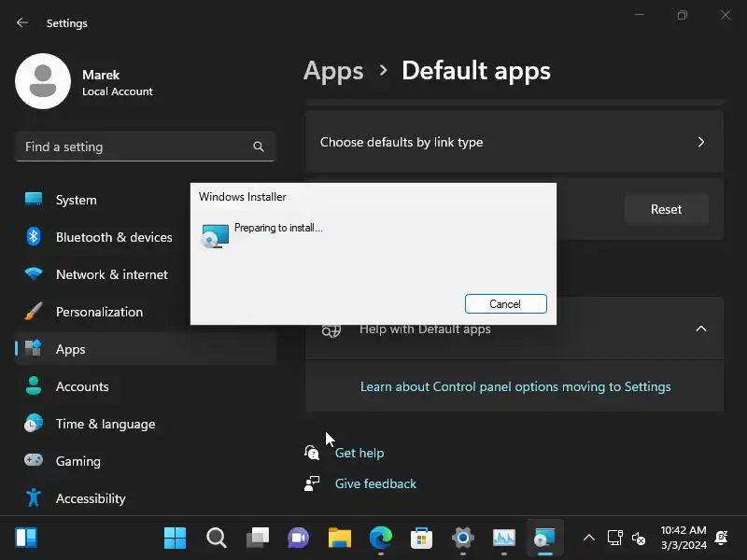Click the muted volume tray icon
Screen dimensions: 747x560
coord(639,539)
